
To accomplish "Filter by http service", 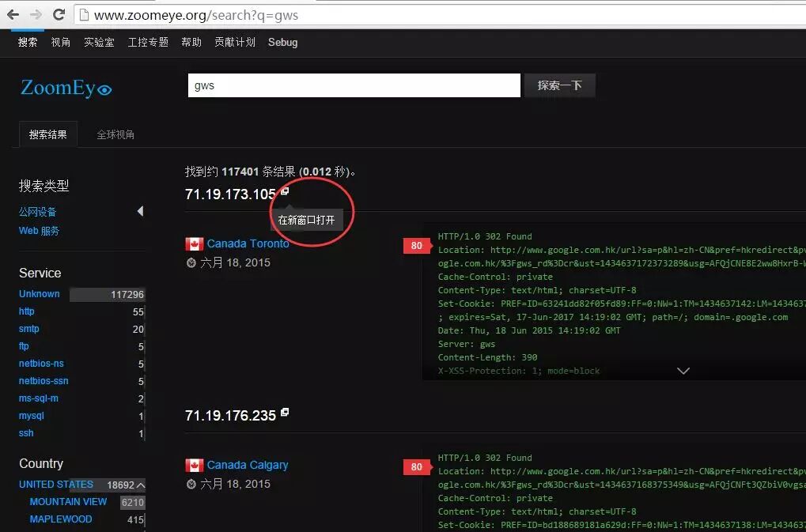I will pyautogui.click(x=26, y=311).
